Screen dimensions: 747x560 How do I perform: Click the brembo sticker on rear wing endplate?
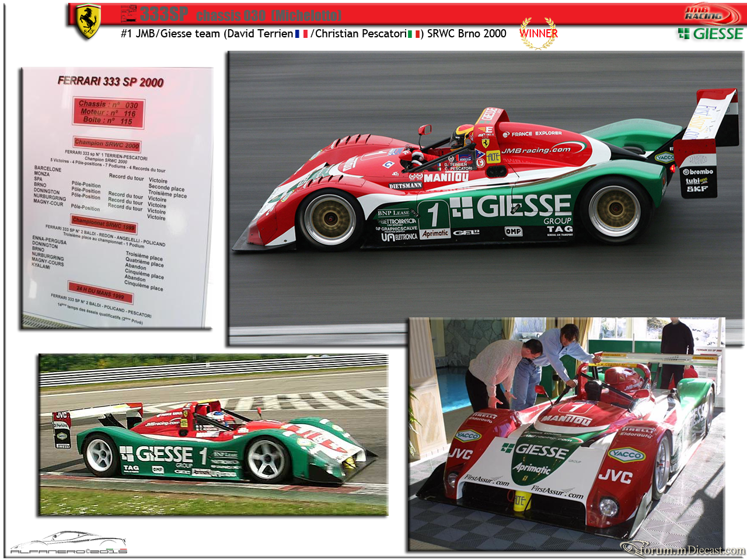pos(698,171)
